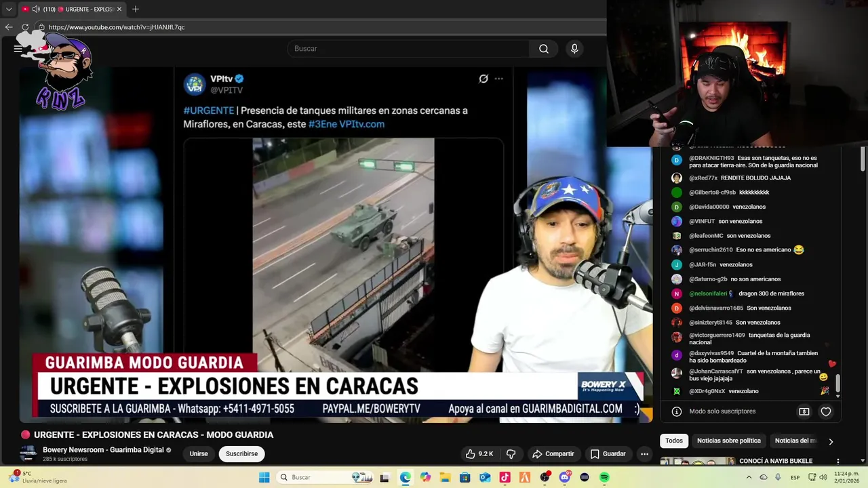Send a heart reaction in chat

coord(826,411)
